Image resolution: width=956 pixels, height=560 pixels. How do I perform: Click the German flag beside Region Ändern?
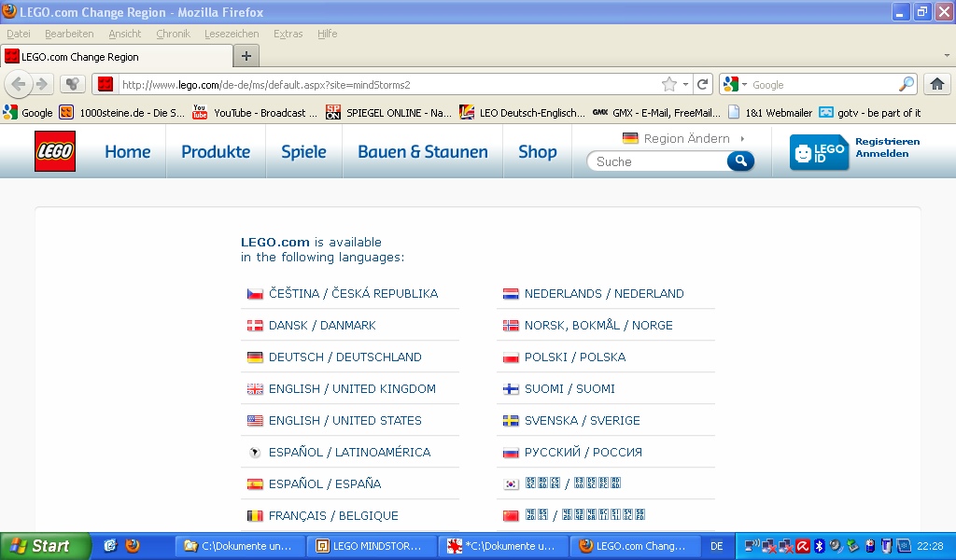tap(630, 138)
